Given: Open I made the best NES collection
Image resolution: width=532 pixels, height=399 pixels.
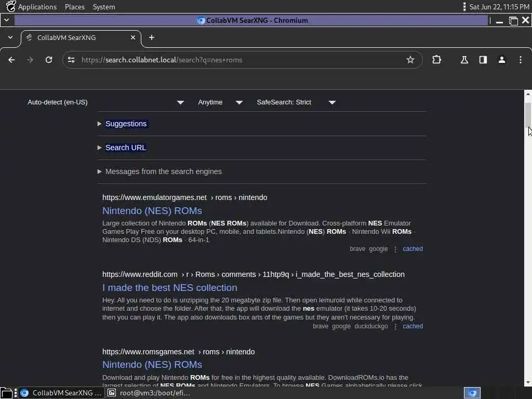Looking at the screenshot, I should coord(170,288).
